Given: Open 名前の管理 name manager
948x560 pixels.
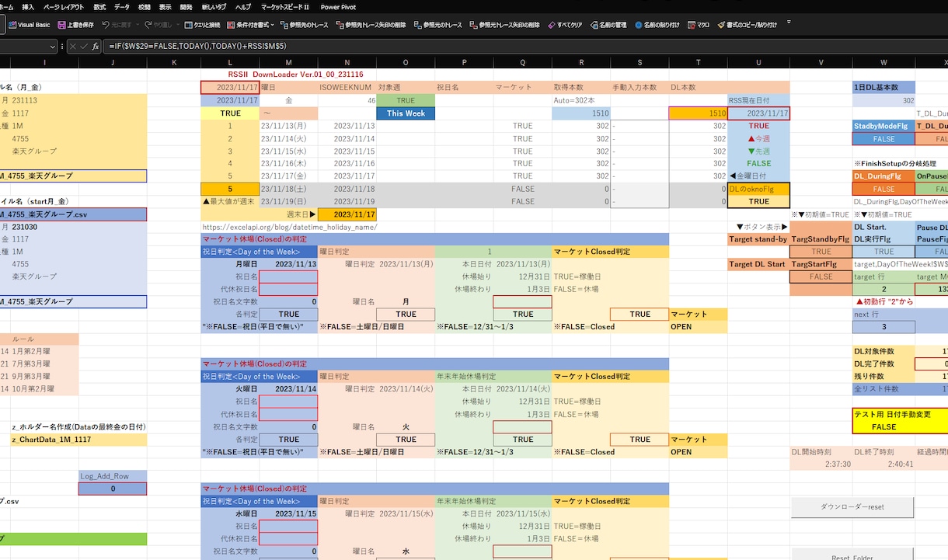Looking at the screenshot, I should (x=608, y=25).
